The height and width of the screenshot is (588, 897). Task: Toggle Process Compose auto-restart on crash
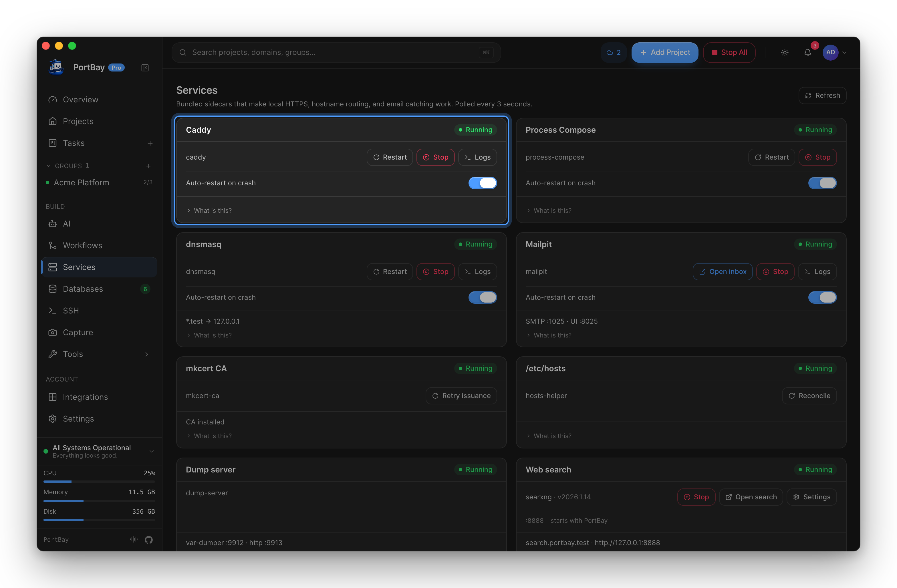pos(822,183)
